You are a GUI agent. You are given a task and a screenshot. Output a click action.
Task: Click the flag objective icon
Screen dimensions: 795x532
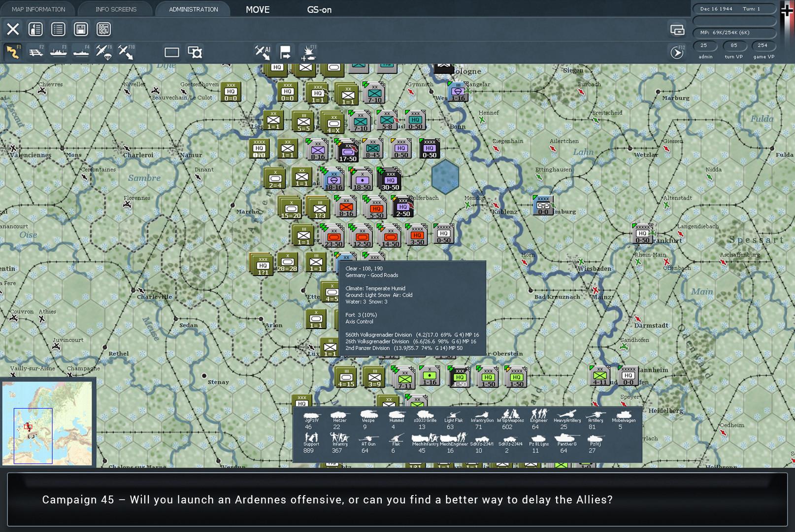click(284, 51)
